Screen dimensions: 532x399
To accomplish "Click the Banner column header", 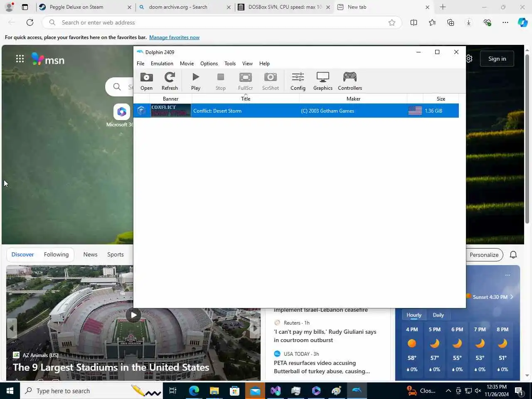I will click(170, 99).
